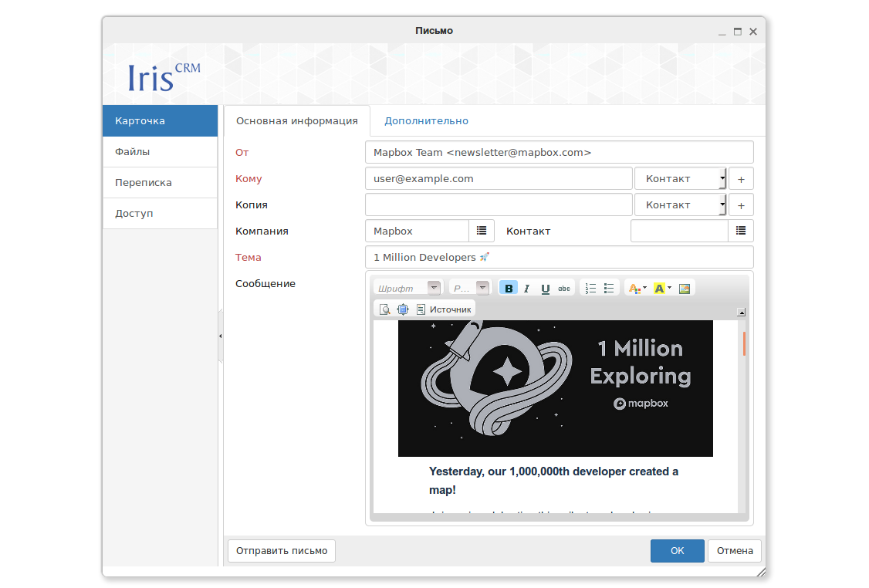
Task: Confirm with the OK button
Action: tap(678, 551)
